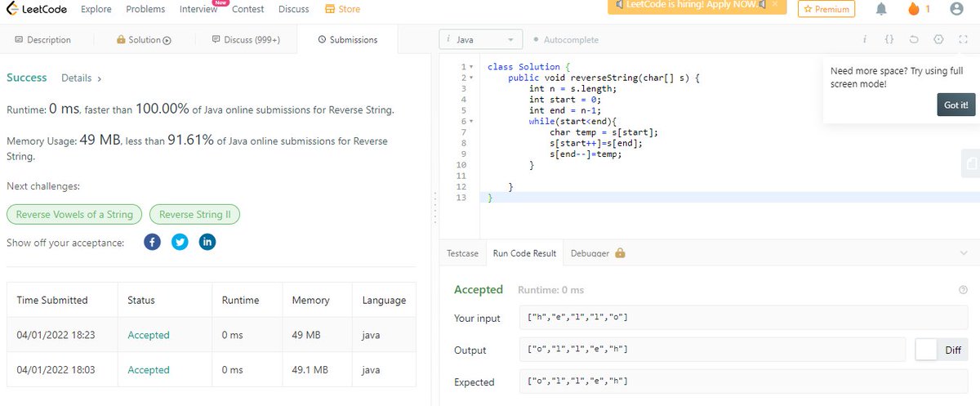Share acceptance on Facebook

point(152,243)
